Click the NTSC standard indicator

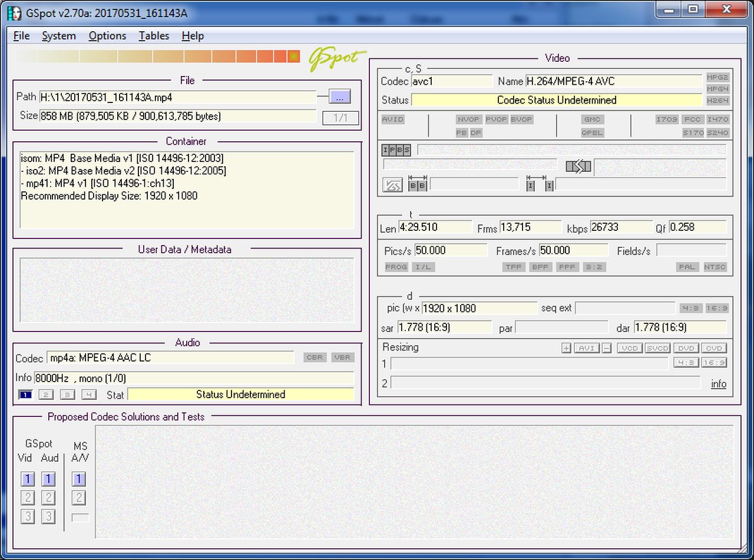(x=715, y=267)
